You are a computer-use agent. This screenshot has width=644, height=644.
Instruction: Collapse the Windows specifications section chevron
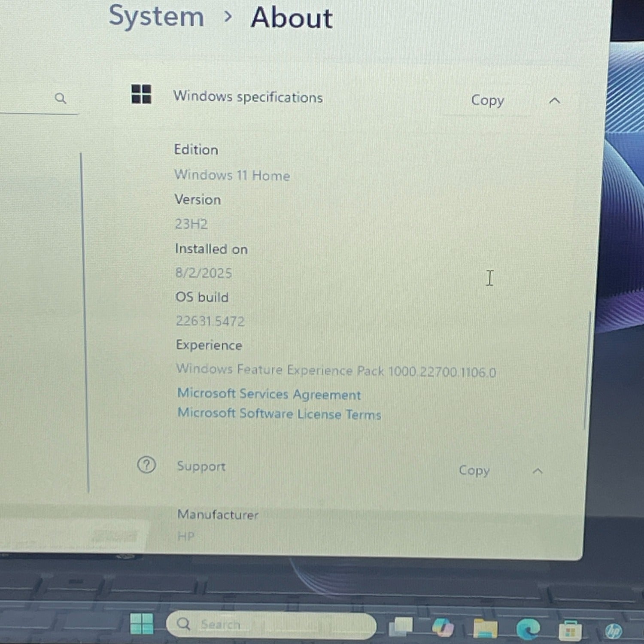(554, 101)
